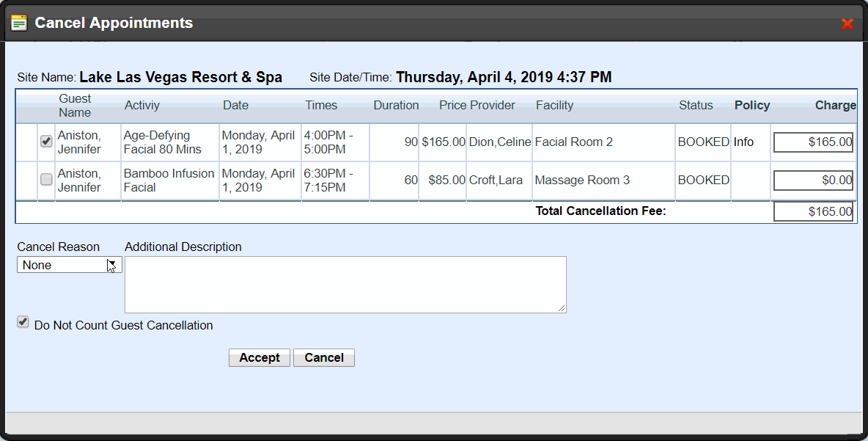868x441 pixels.
Task: Click the Date column header
Action: (x=236, y=105)
